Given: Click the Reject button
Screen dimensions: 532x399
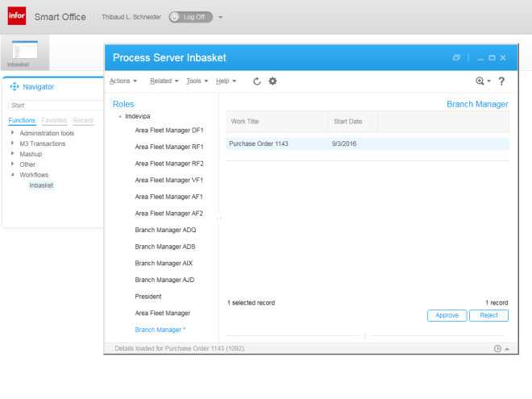Looking at the screenshot, I should click(x=488, y=315).
